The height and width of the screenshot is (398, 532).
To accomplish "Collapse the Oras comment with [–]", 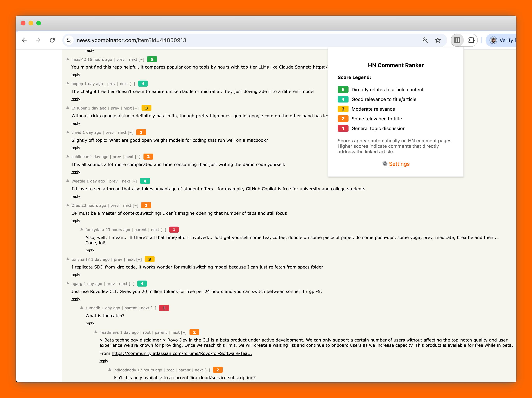I will point(135,205).
